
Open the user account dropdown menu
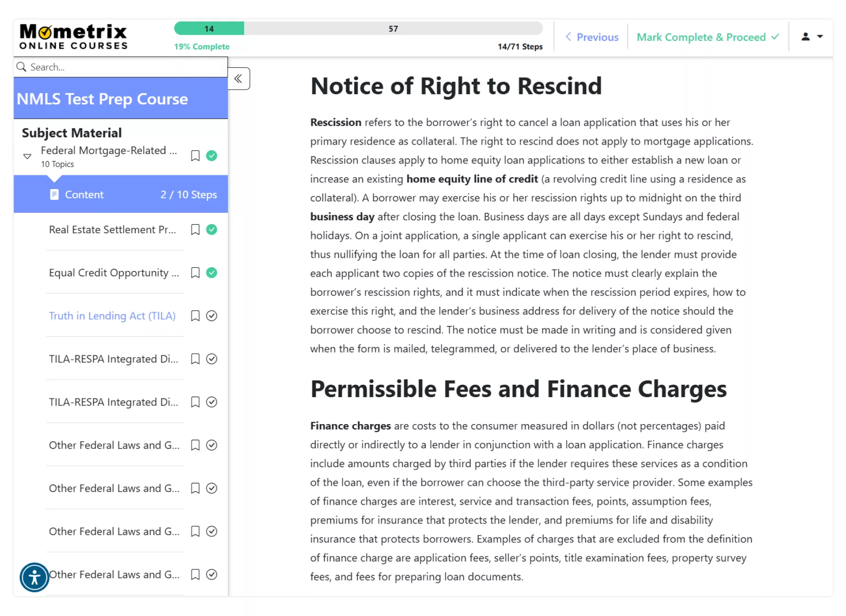[811, 36]
